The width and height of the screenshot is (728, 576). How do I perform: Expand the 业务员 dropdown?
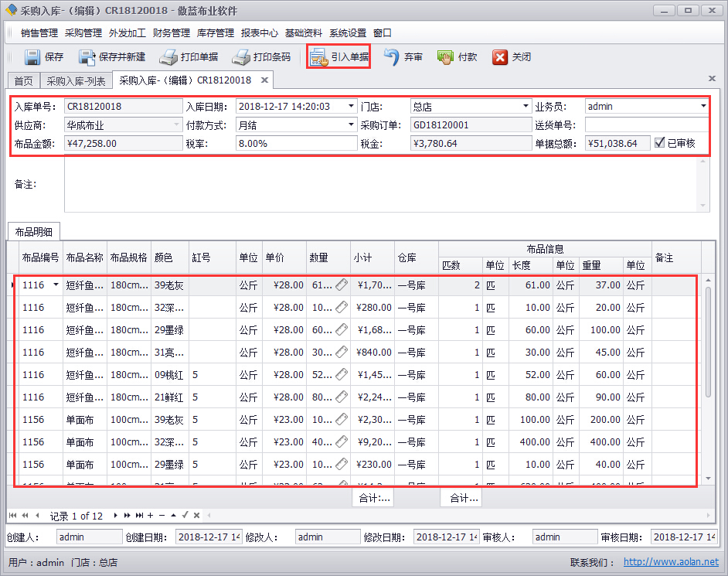pyautogui.click(x=703, y=106)
